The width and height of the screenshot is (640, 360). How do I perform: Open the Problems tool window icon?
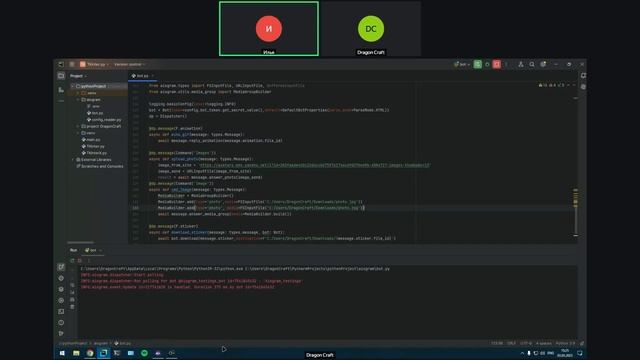pos(61,322)
